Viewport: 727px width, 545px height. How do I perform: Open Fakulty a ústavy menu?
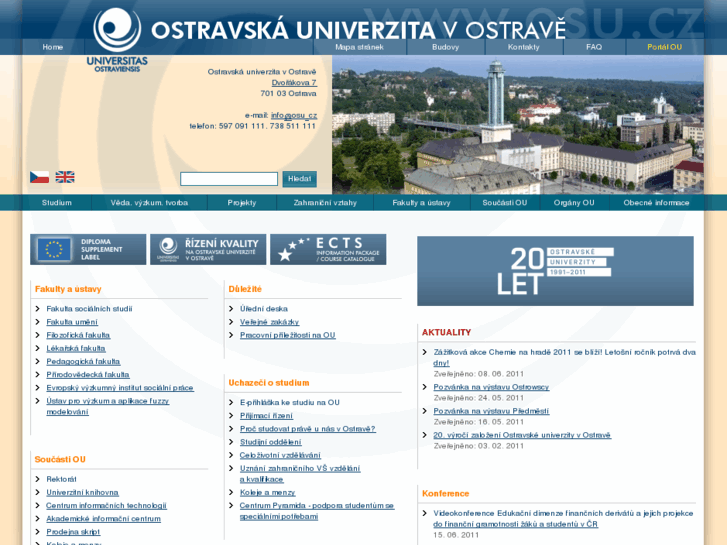421,203
